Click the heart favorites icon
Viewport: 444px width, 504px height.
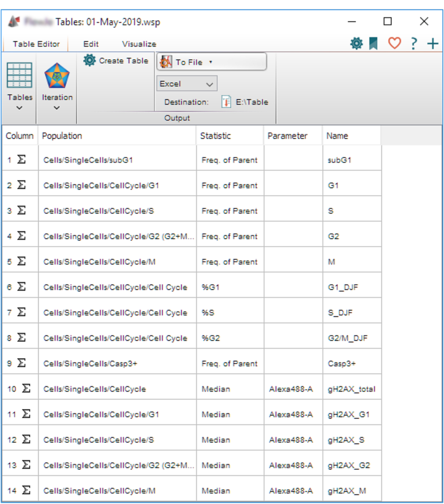point(394,43)
